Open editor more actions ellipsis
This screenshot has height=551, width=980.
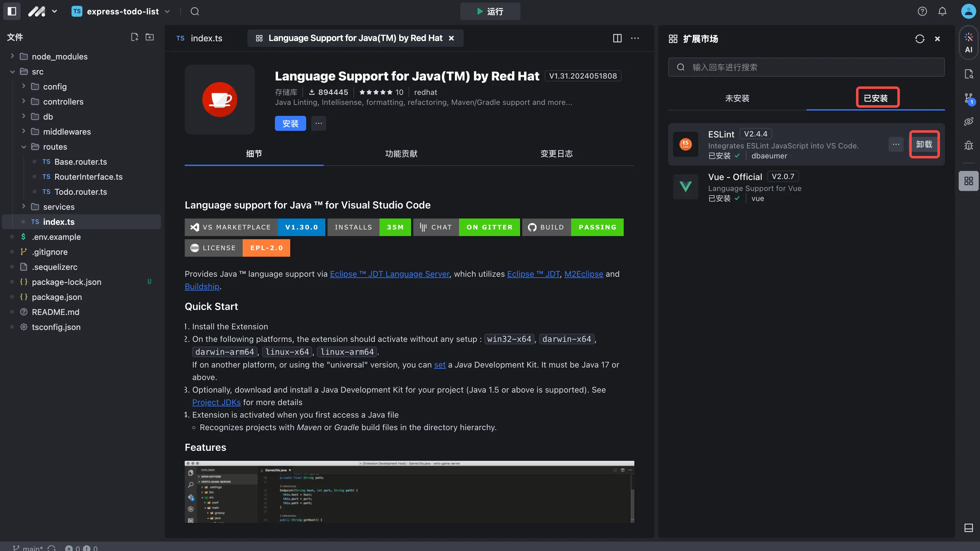click(635, 38)
